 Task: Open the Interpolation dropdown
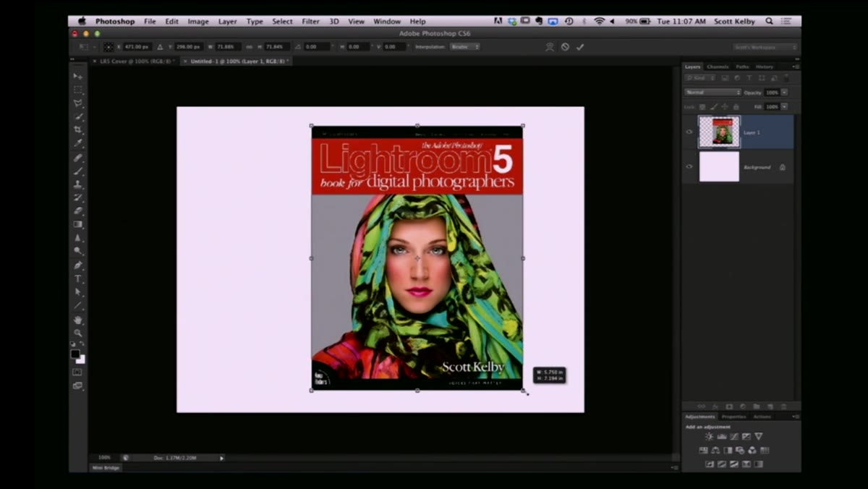point(464,46)
